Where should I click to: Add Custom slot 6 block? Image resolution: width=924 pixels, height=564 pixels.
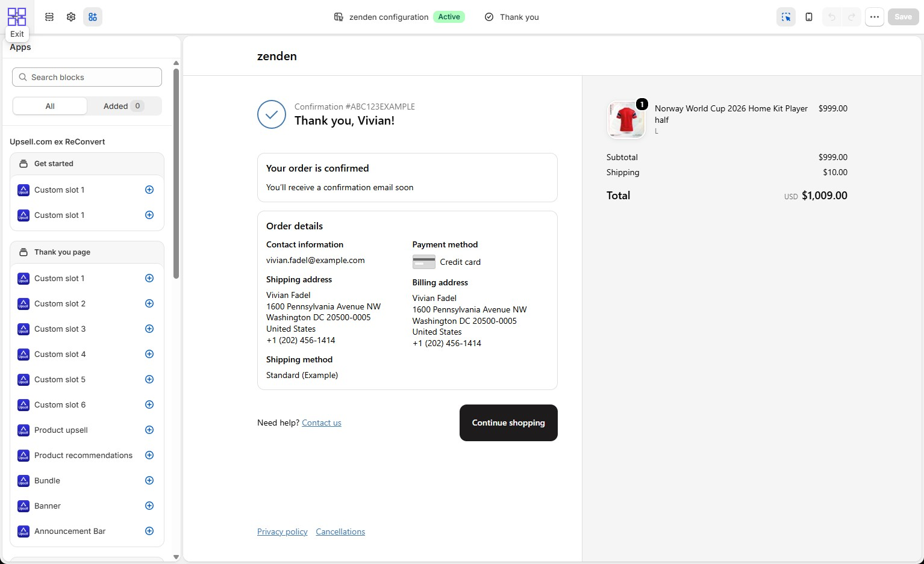pos(149,404)
